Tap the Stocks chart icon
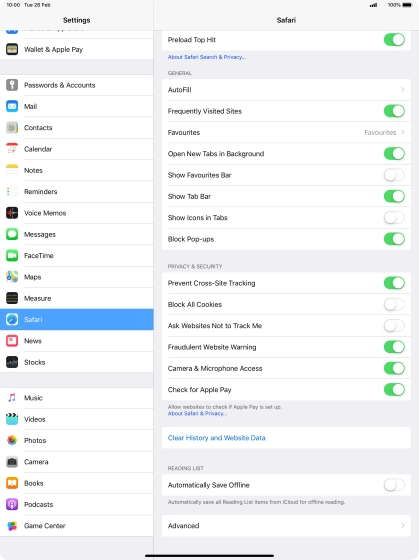This screenshot has height=560, width=419. (12, 362)
